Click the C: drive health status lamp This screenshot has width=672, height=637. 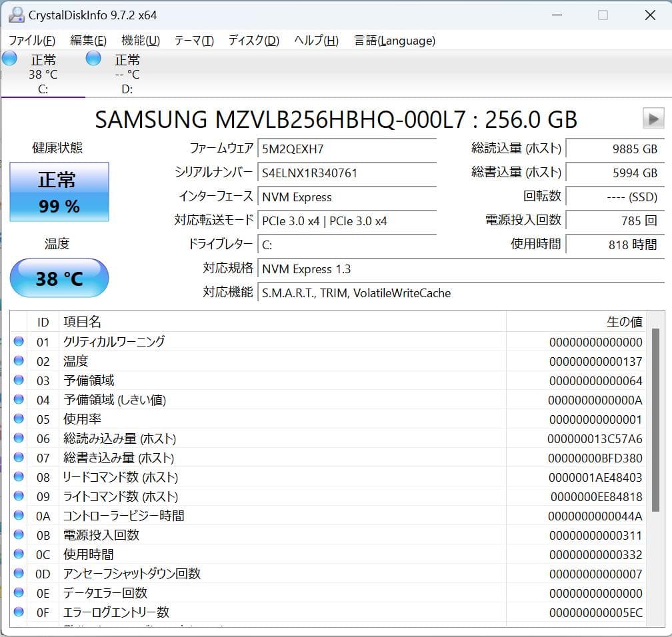[9, 59]
